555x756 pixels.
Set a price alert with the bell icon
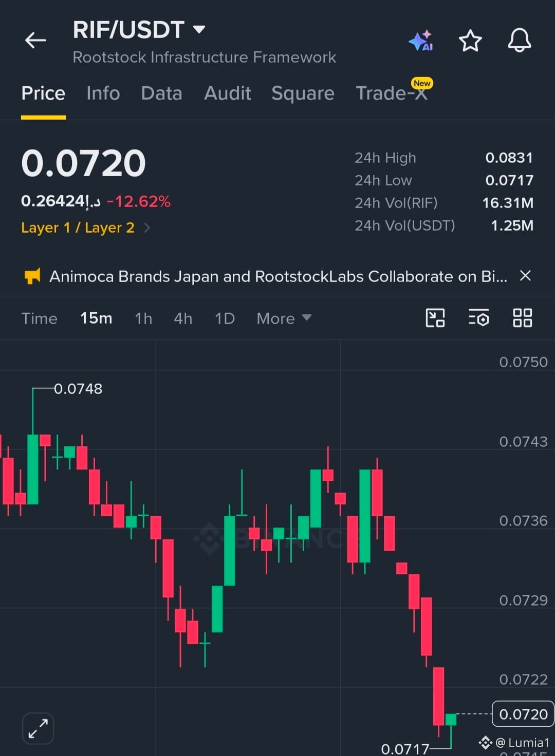[x=519, y=40]
